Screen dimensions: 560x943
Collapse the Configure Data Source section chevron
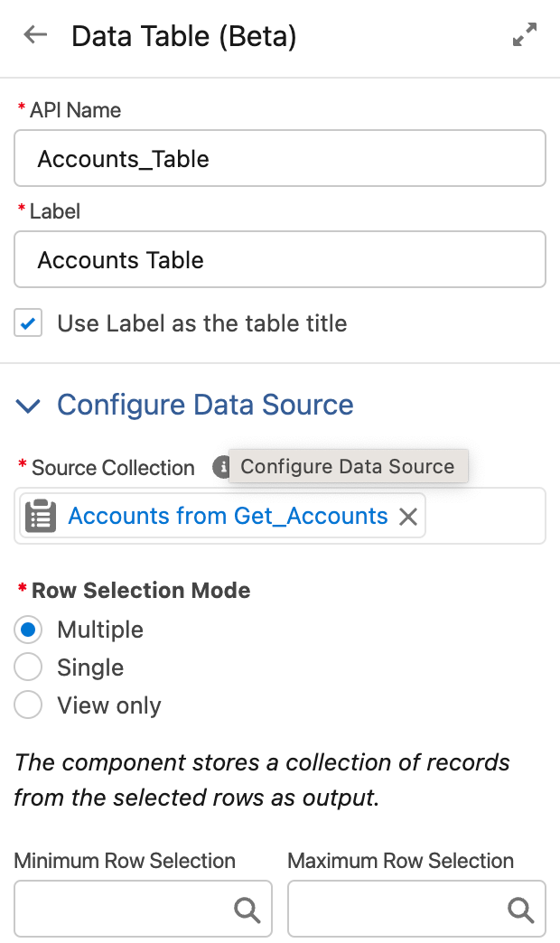coord(28,406)
